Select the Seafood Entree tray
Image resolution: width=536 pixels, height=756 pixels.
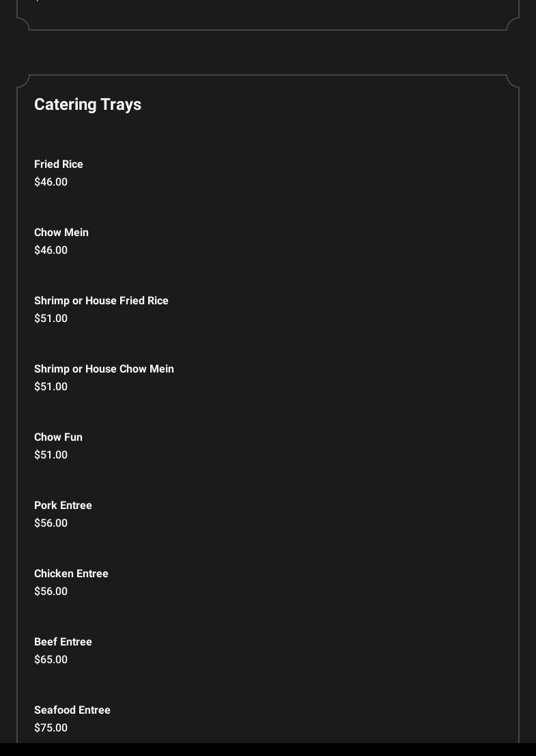click(x=72, y=710)
